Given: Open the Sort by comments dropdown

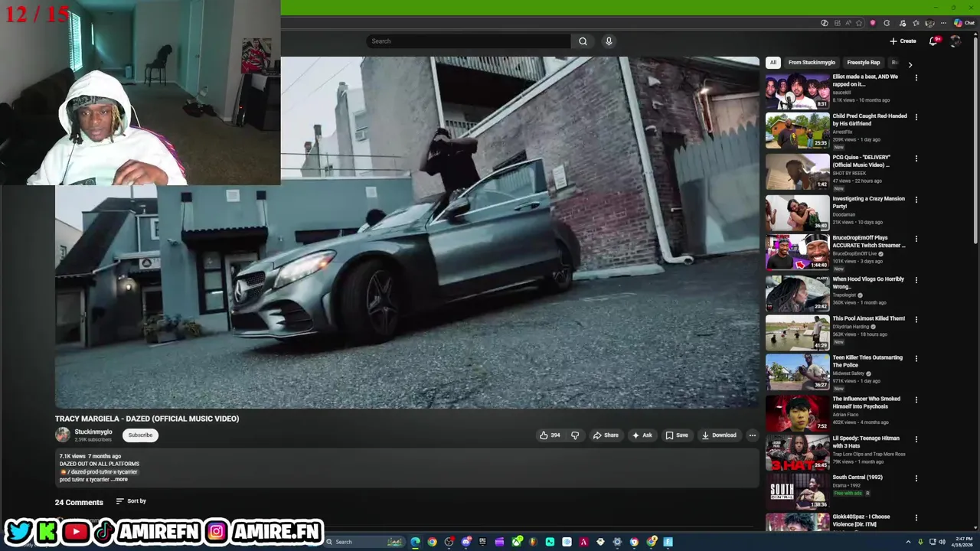Looking at the screenshot, I should [x=131, y=501].
